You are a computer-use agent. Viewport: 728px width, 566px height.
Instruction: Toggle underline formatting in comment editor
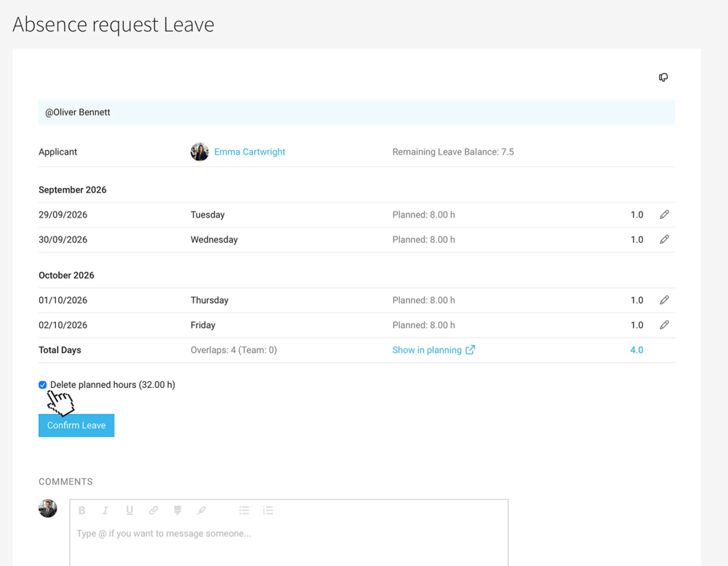pos(129,511)
